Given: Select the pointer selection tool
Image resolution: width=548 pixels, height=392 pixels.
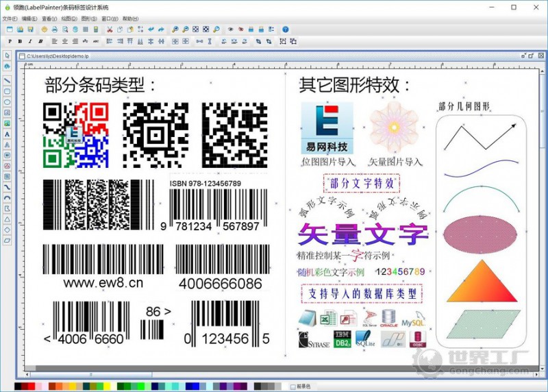Looking at the screenshot, I should tap(7, 56).
